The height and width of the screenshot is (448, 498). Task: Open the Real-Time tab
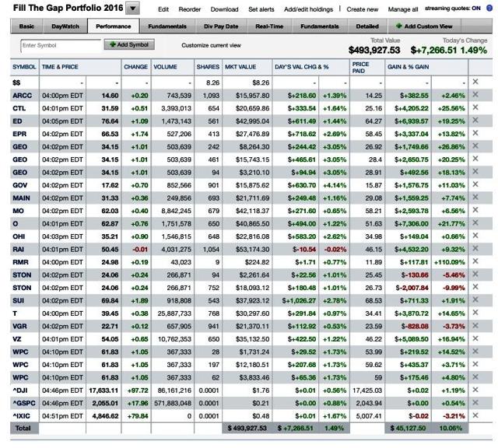click(x=269, y=26)
